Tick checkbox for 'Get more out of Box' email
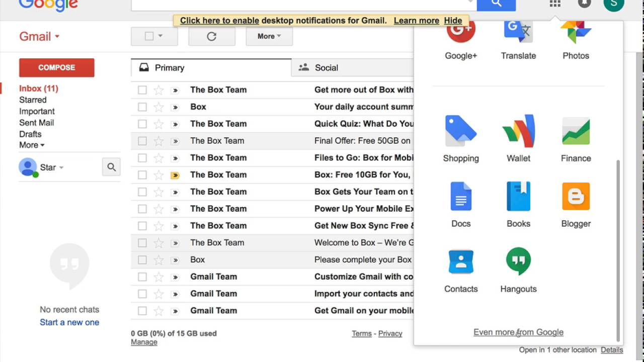Screen dimensions: 644x362 tap(142, 90)
